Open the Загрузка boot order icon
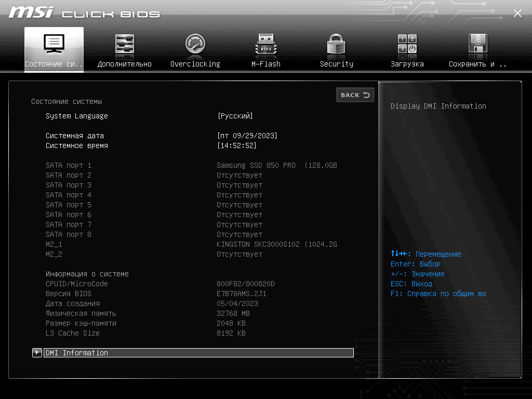The height and width of the screenshot is (399, 532). pos(407,44)
